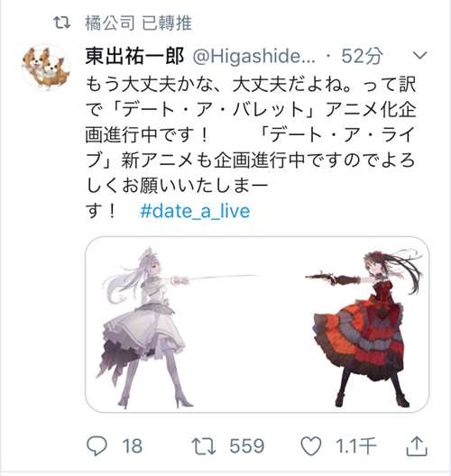Click the display name 東出祐一郎
This screenshot has width=451, height=476.
134,56
